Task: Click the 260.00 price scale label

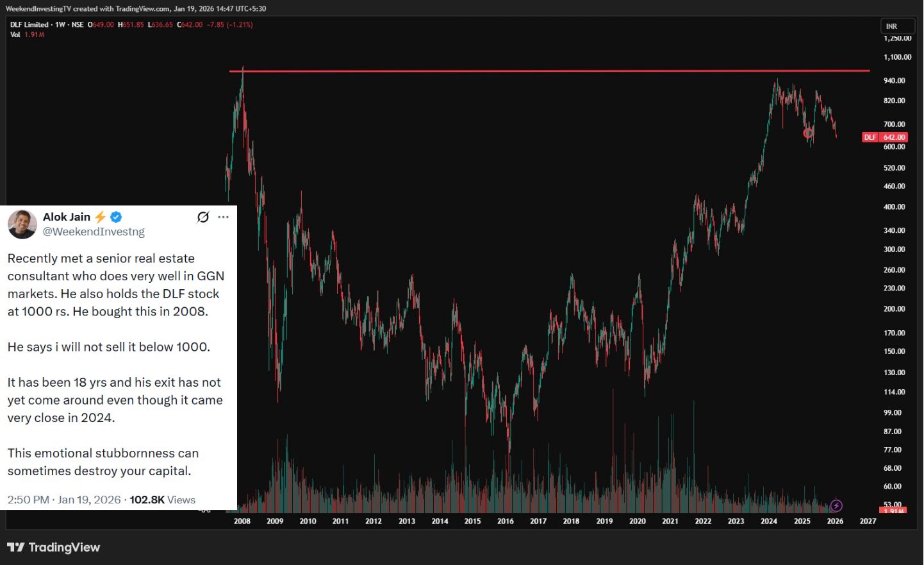Action: tap(895, 270)
